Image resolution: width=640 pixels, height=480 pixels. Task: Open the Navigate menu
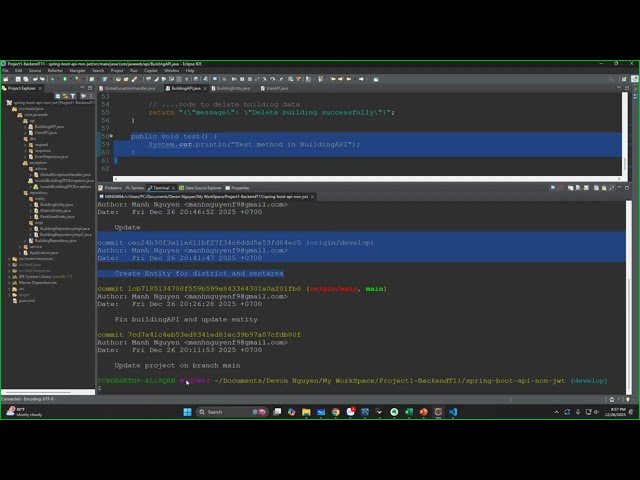[x=78, y=71]
